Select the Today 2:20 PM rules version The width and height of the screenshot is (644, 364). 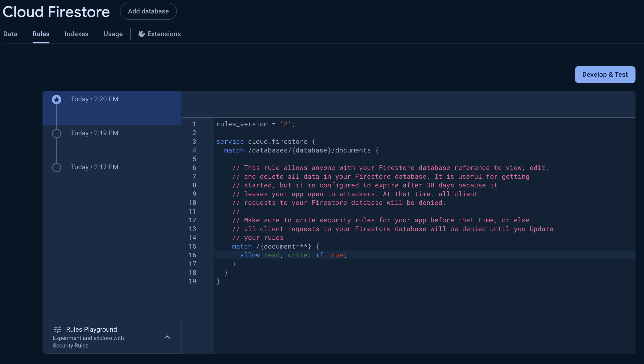[94, 99]
